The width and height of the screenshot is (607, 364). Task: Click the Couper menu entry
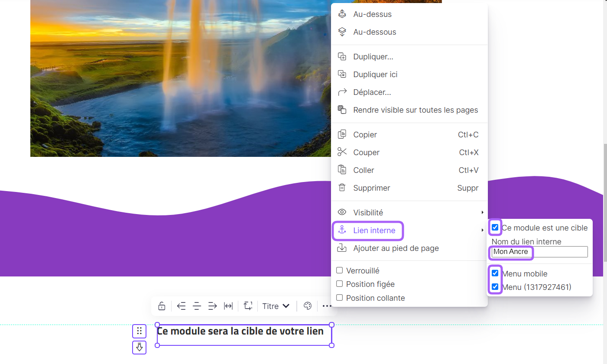409,152
